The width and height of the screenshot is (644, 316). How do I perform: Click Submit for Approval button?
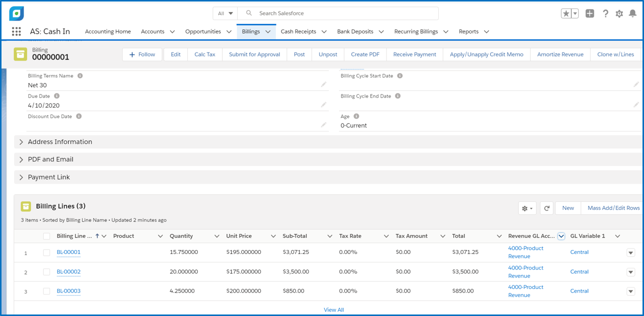point(254,54)
